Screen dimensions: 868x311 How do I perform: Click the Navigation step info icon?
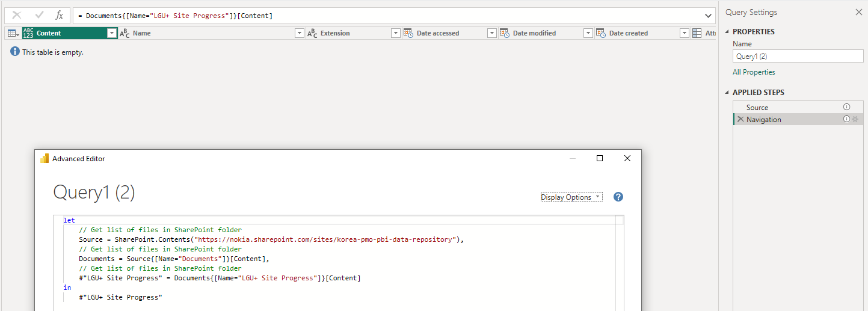(846, 119)
